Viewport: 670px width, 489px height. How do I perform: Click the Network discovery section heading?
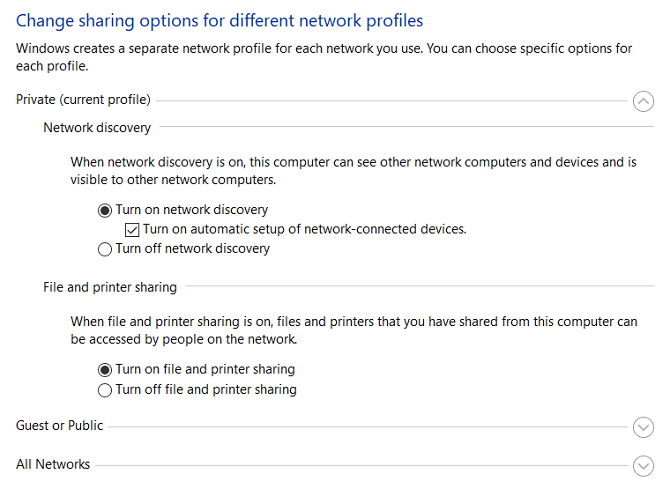[x=97, y=127]
